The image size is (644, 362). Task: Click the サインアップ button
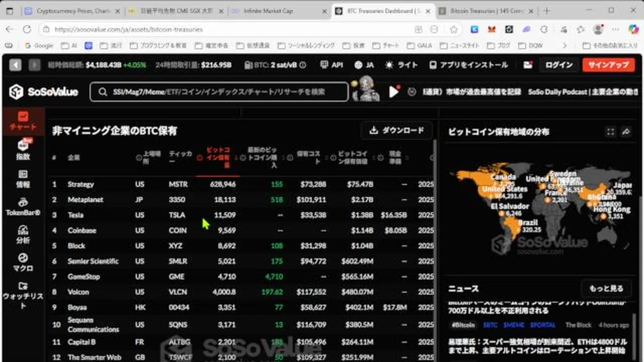point(608,65)
